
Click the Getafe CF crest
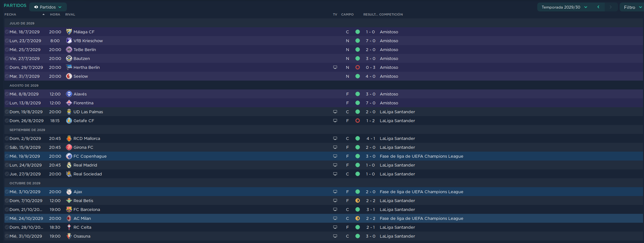(x=69, y=121)
